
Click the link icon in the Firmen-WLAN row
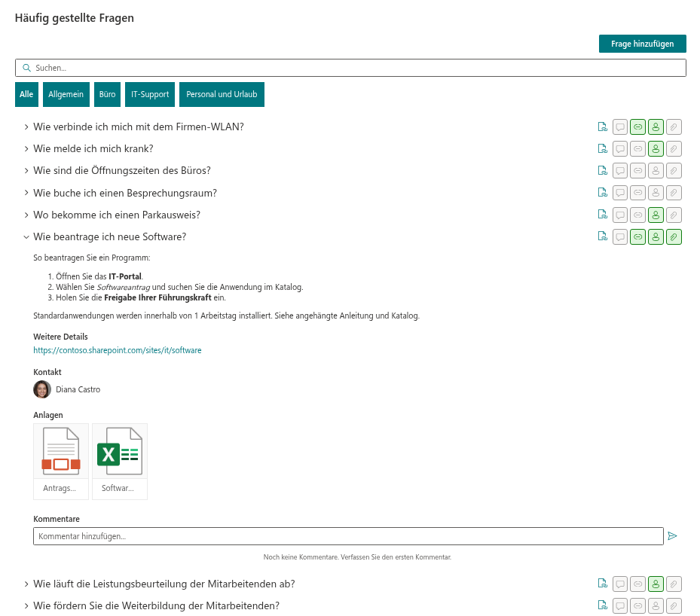click(x=638, y=127)
